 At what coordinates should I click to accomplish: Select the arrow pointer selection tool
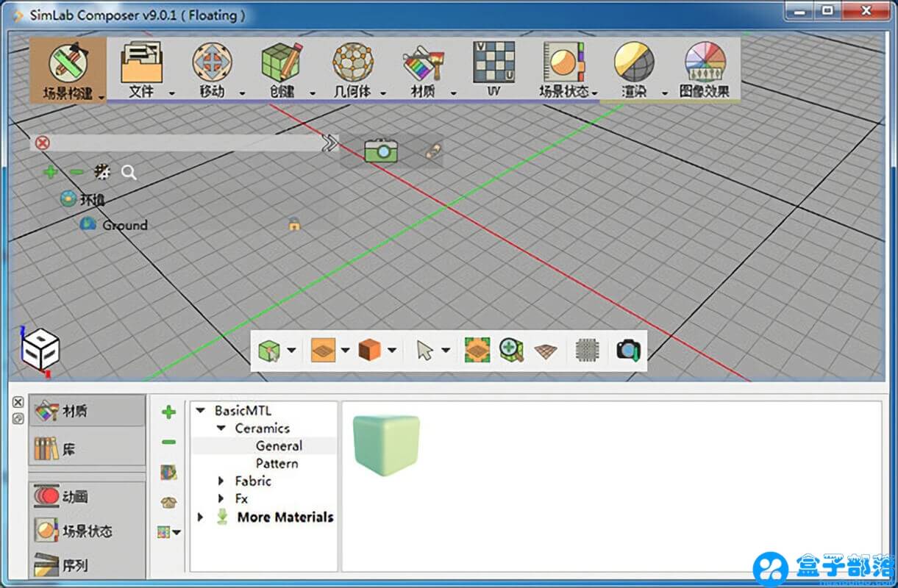[424, 350]
